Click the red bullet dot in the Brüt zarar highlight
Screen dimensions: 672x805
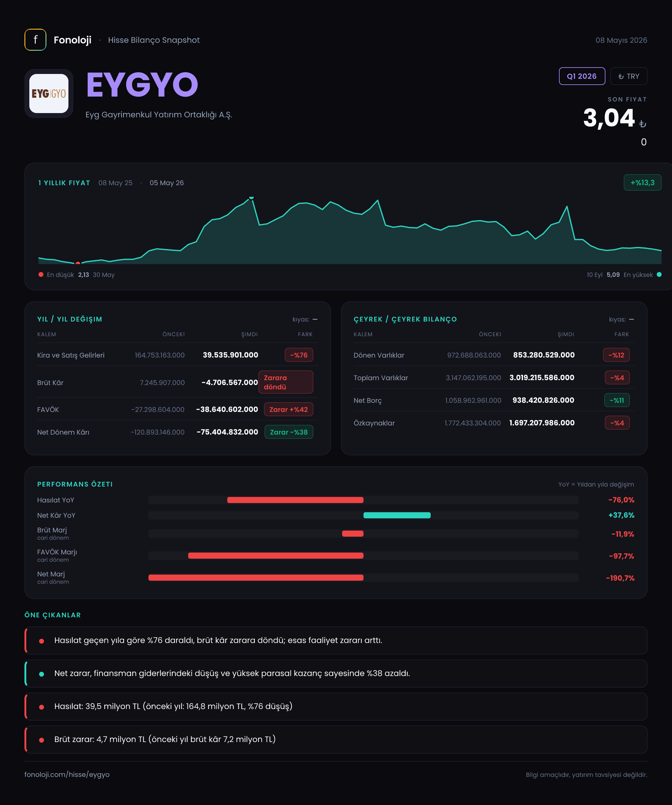coord(41,740)
